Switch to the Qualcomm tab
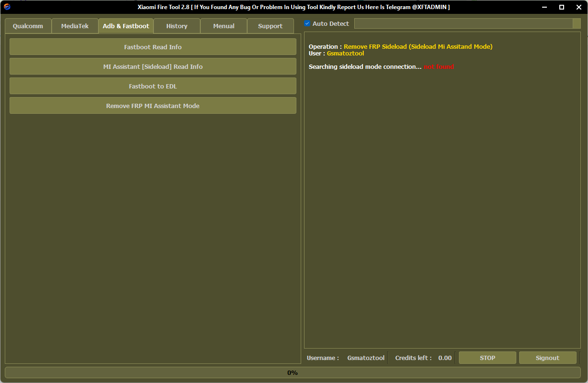588x383 pixels. (x=28, y=26)
